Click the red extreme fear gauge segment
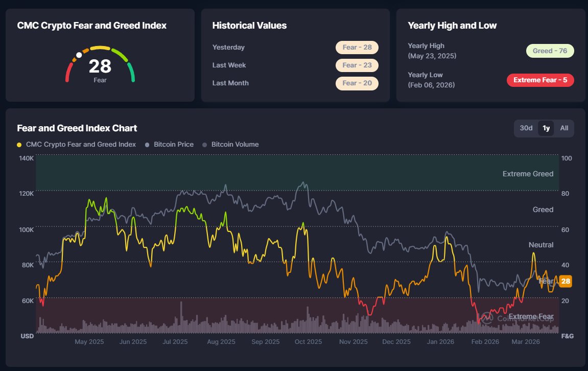The height and width of the screenshot is (371, 588). click(x=67, y=73)
